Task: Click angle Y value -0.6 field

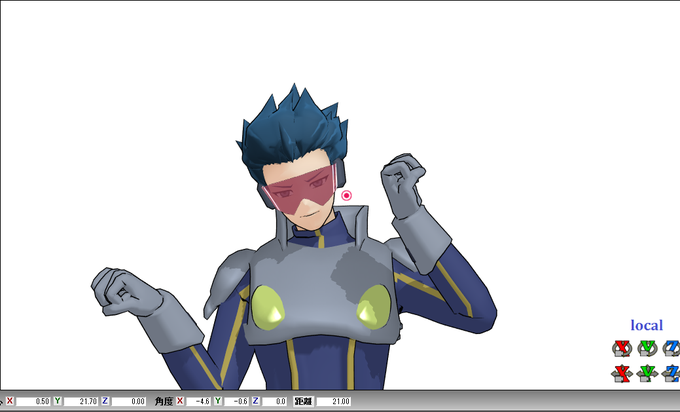Action: click(236, 402)
